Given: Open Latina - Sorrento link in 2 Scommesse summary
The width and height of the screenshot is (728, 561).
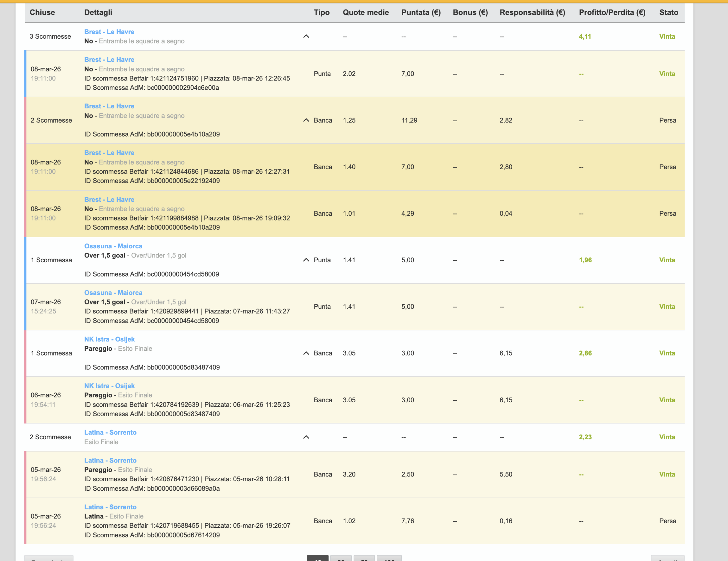Looking at the screenshot, I should pos(110,432).
